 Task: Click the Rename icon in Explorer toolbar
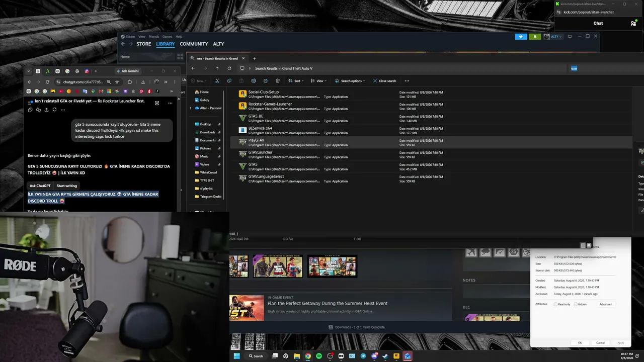(x=254, y=81)
